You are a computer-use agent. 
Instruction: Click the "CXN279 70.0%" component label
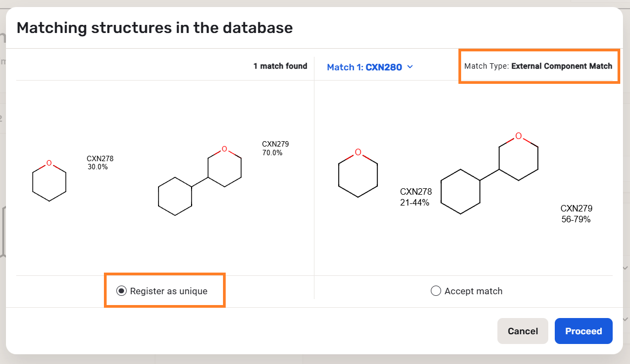275,148
